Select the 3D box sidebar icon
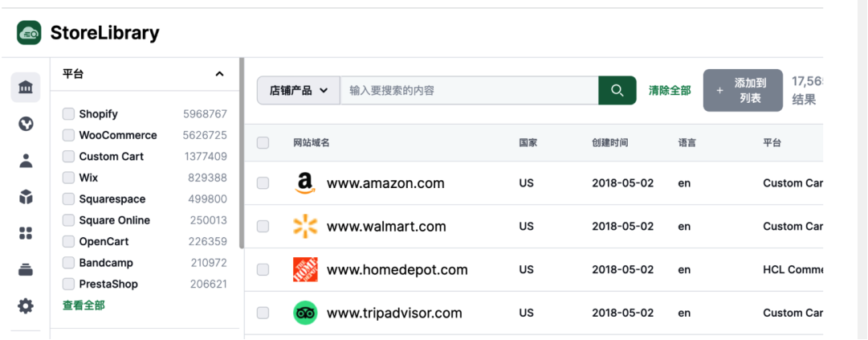This screenshot has height=340, width=868. click(26, 197)
